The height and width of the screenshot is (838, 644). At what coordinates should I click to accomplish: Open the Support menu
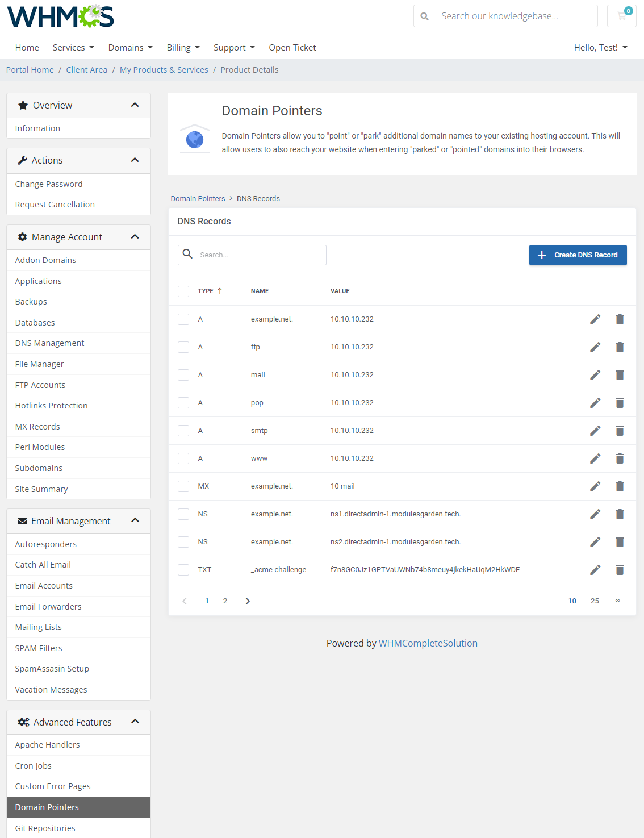point(234,47)
